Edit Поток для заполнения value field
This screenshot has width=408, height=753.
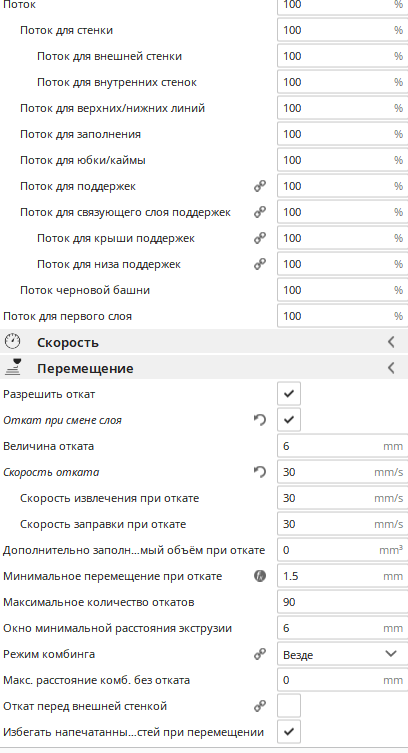point(342,134)
